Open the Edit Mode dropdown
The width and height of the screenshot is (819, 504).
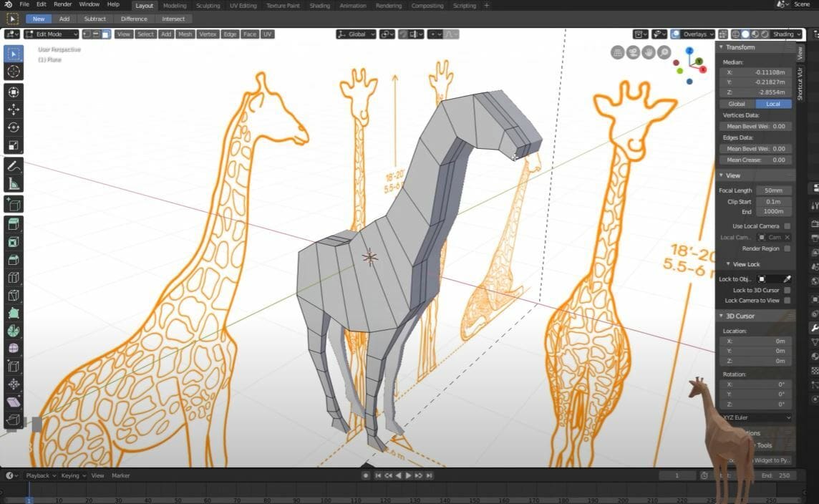[52, 34]
